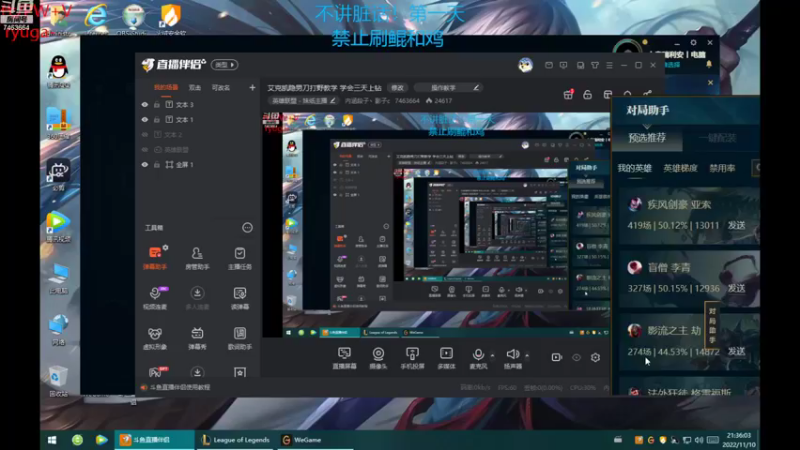This screenshot has height=450, width=800.
Task: Click 发送 for 影流之主 劫
Action: pos(736,352)
